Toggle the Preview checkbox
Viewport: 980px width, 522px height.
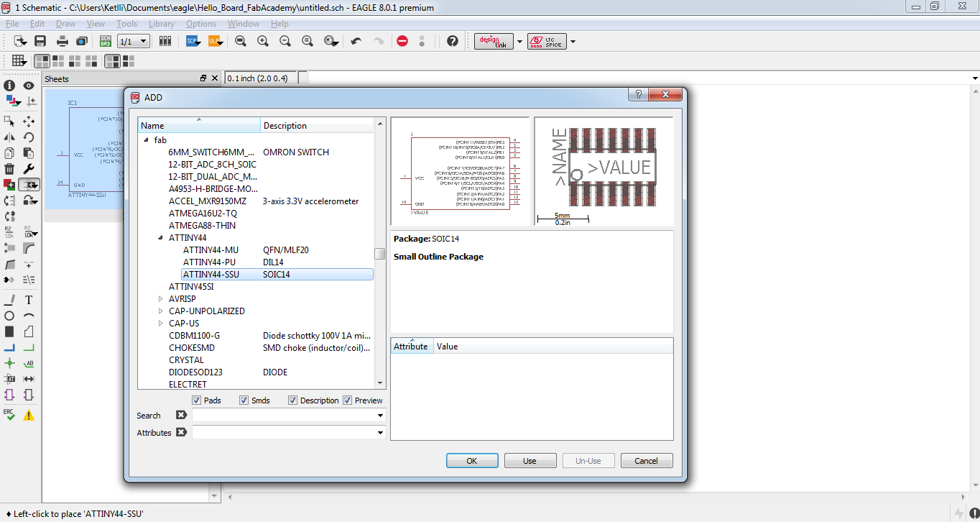tap(347, 400)
